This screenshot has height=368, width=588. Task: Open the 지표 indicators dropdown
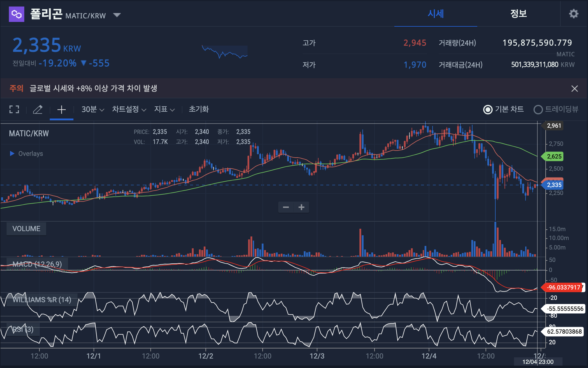164,109
